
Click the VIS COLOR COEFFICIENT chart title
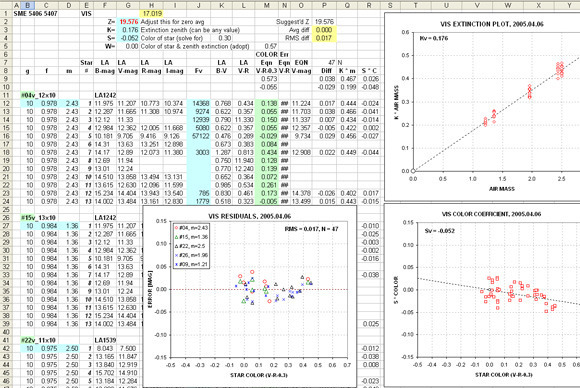(491, 214)
